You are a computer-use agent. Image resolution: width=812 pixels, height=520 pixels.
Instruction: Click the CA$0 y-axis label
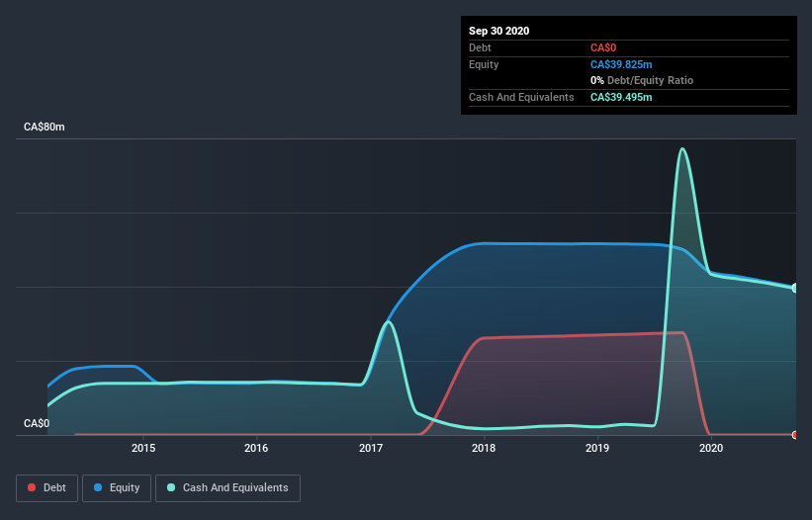[x=37, y=423]
